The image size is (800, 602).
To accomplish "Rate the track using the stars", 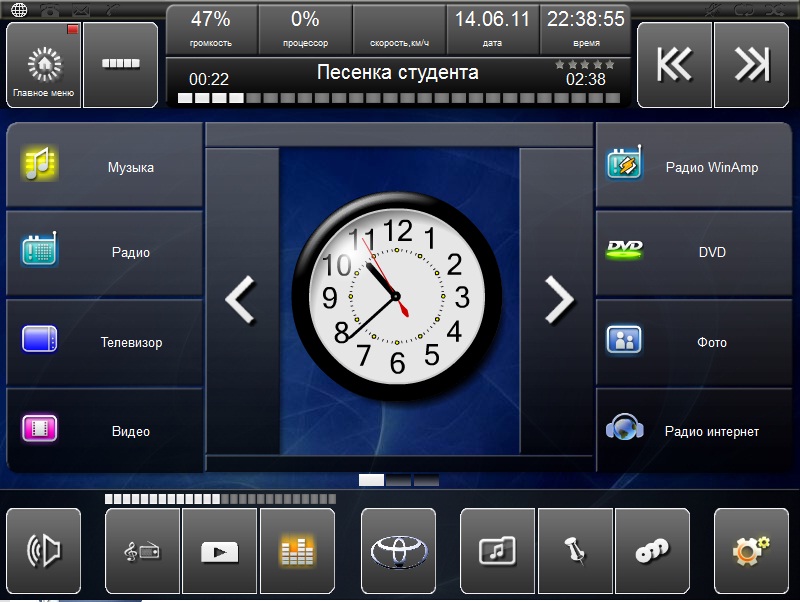I will 585,64.
